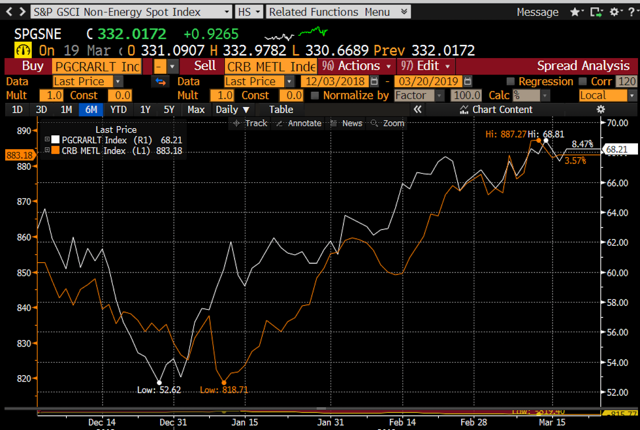
Task: Click the export window icon
Action: pos(596,12)
